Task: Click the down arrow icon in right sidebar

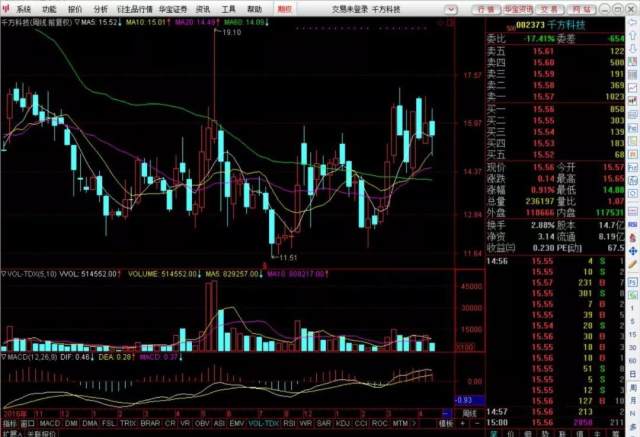Action: tap(633, 48)
